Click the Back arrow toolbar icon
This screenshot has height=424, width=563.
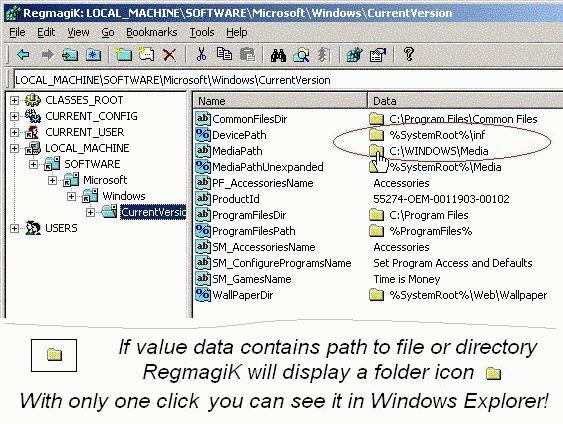(23, 55)
